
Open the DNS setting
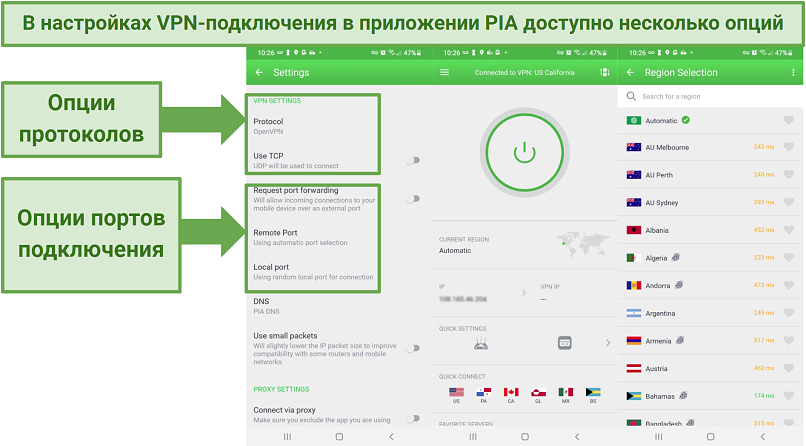coord(339,306)
